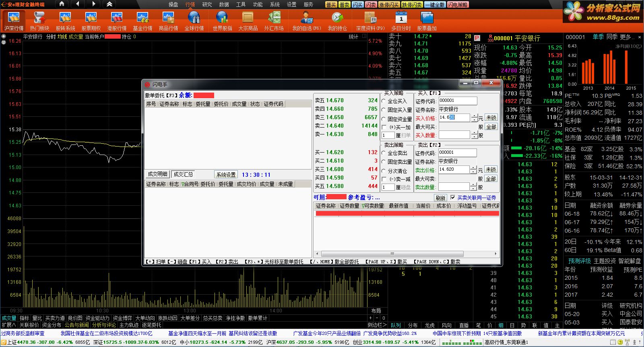The width and height of the screenshot is (644, 347).
Task: Open 外汇市场 forex market icon
Action: tap(274, 21)
